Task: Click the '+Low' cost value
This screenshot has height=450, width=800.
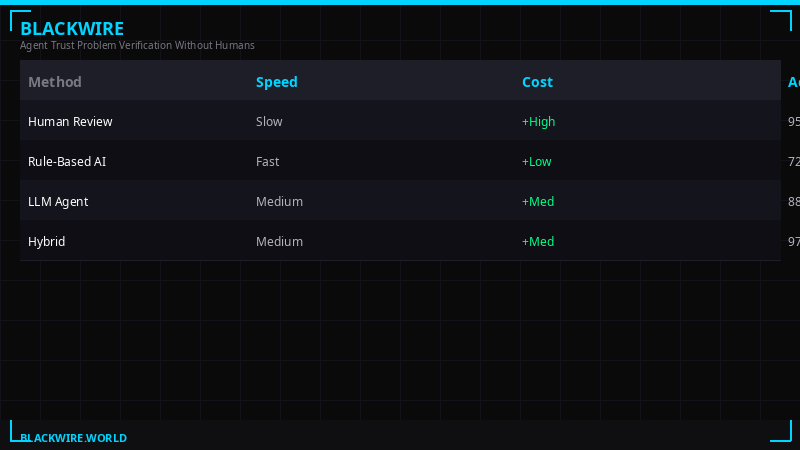Action: [536, 162]
